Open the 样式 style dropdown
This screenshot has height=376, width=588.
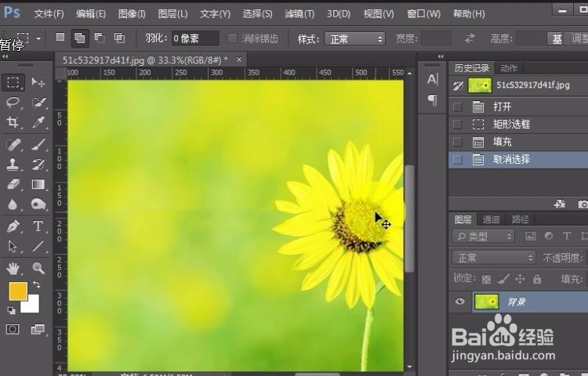tap(354, 39)
